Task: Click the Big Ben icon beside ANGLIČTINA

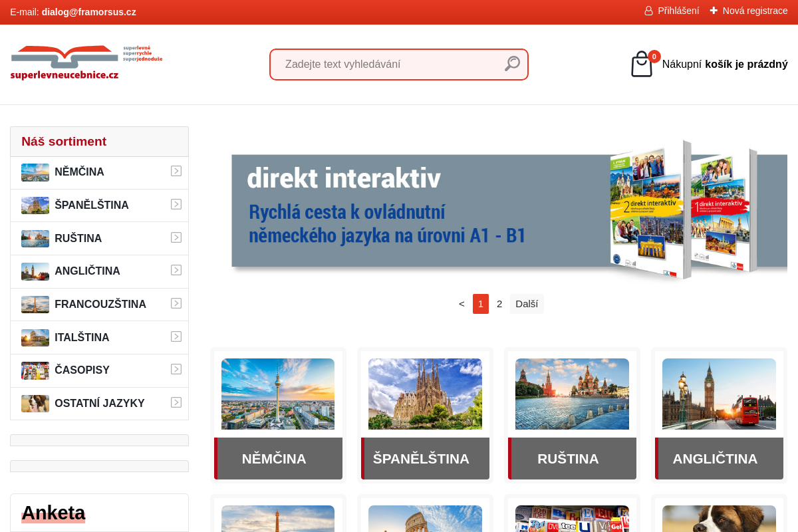Action: coord(35,271)
